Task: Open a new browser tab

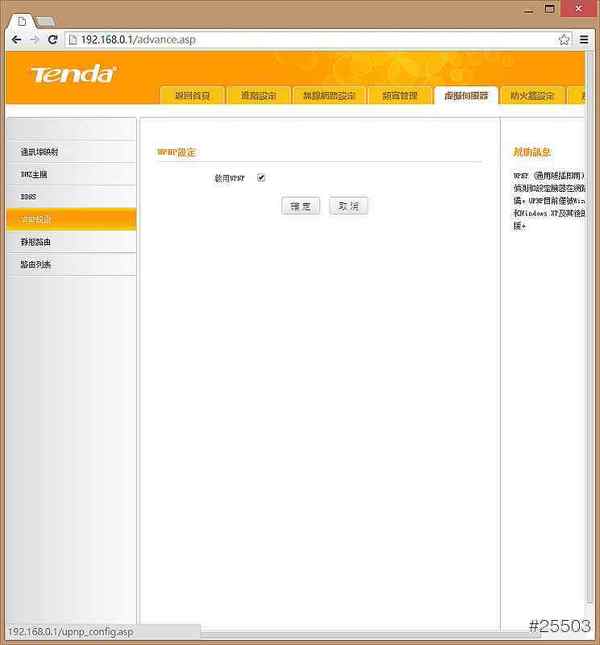Action: coord(46,22)
